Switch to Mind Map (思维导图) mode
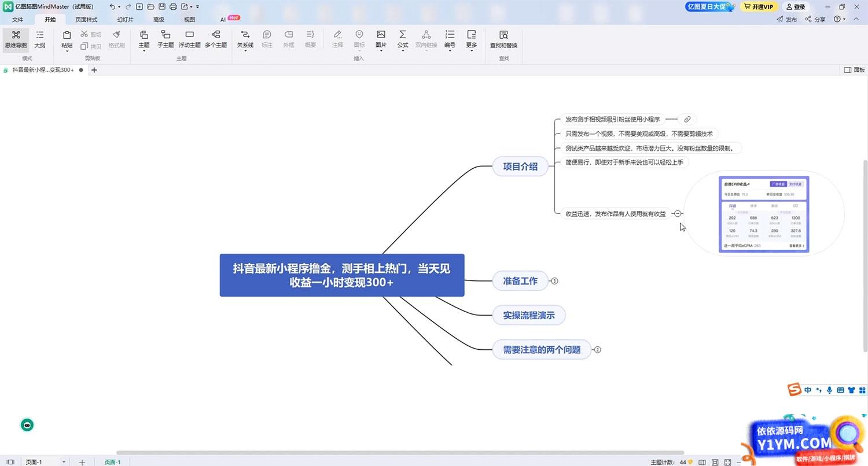 (16, 39)
